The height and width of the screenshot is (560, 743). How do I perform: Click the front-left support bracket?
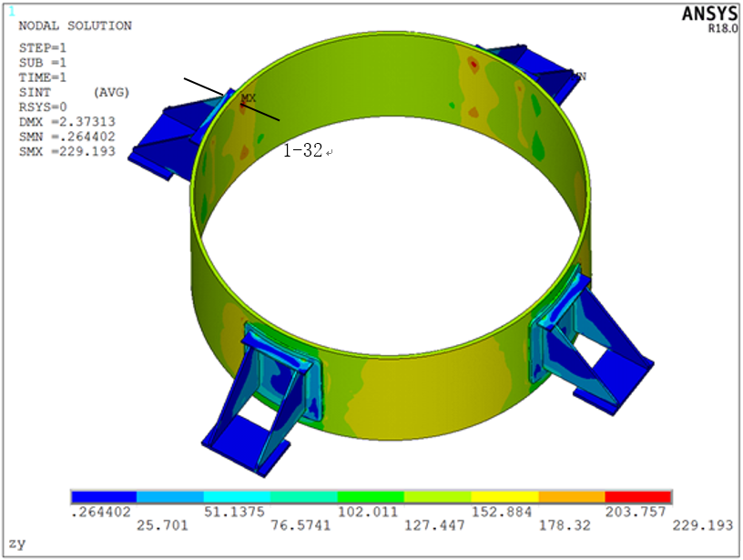click(260, 401)
